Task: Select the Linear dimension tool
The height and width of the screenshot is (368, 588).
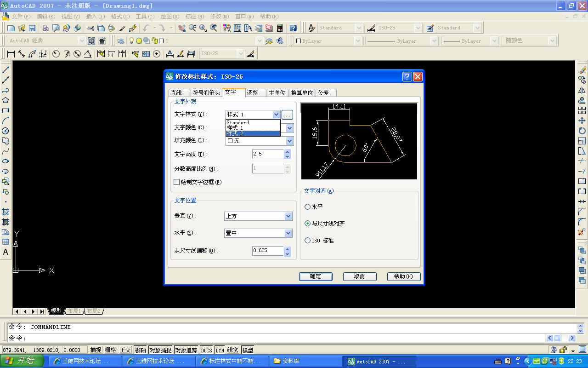Action: coord(11,54)
